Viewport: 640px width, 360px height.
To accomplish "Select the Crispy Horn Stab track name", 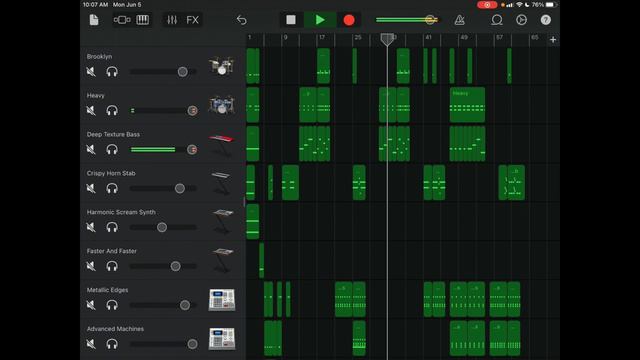I will point(111,173).
